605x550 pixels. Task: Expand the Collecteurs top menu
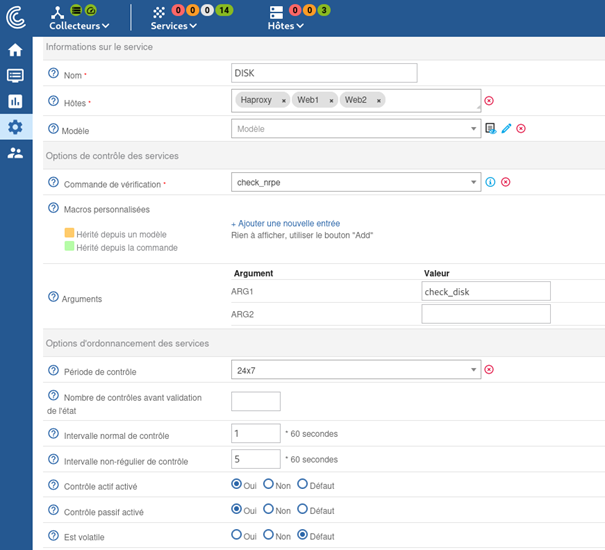click(79, 26)
